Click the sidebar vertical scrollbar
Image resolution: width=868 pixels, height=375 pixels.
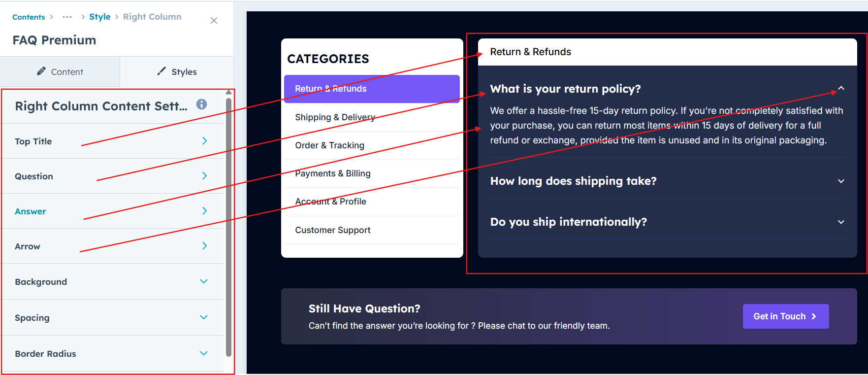228,227
